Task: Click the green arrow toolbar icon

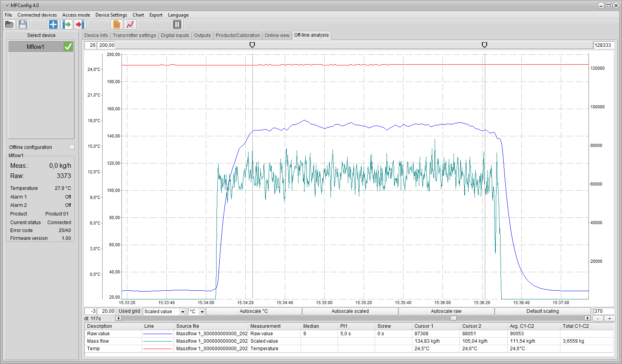Action: pyautogui.click(x=67, y=24)
